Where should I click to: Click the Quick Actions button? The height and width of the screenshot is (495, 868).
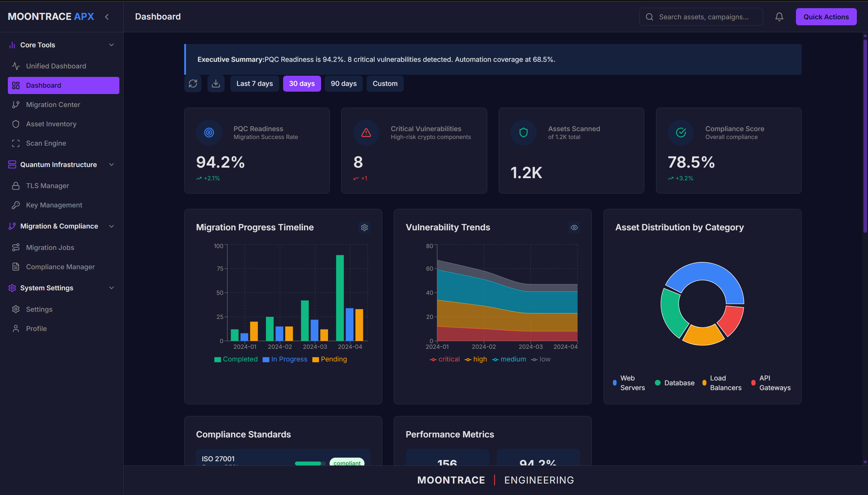(825, 17)
